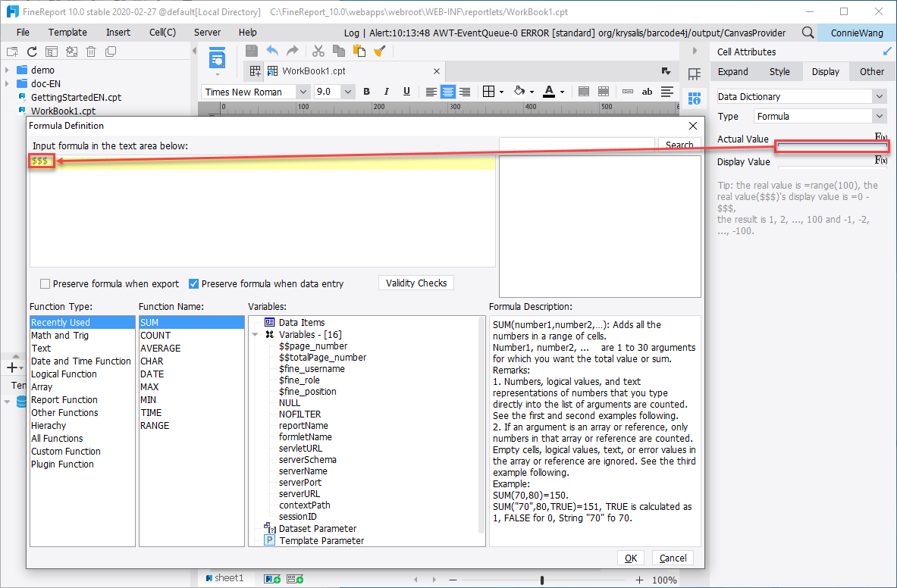Select the cut (scissors) toolbar icon

318,51
